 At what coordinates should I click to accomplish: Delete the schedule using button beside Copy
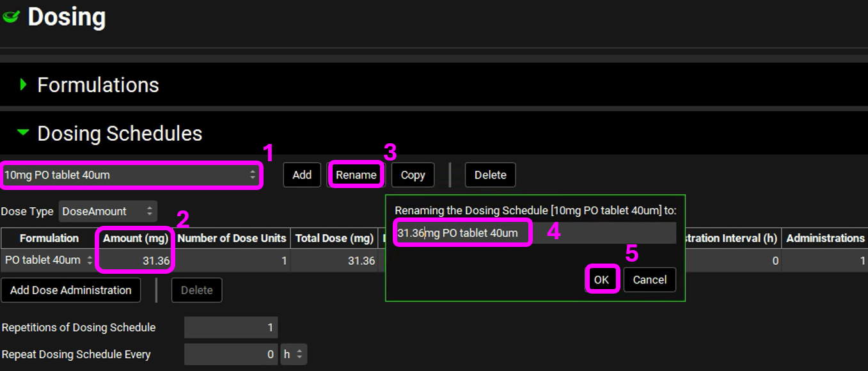click(490, 175)
